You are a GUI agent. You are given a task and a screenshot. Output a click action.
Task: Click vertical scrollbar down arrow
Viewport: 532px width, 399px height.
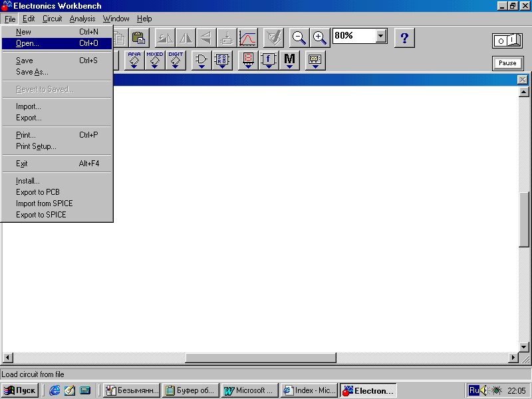pyautogui.click(x=524, y=347)
